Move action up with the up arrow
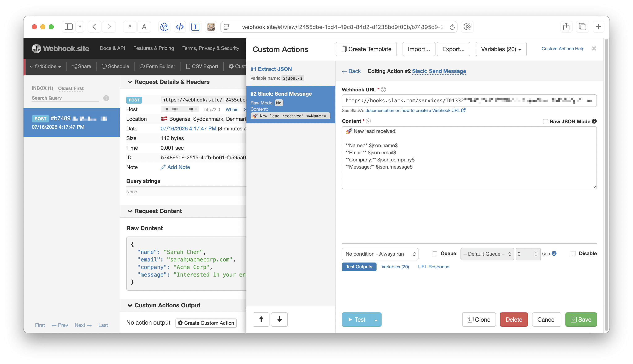This screenshot has height=364, width=633. 261,319
